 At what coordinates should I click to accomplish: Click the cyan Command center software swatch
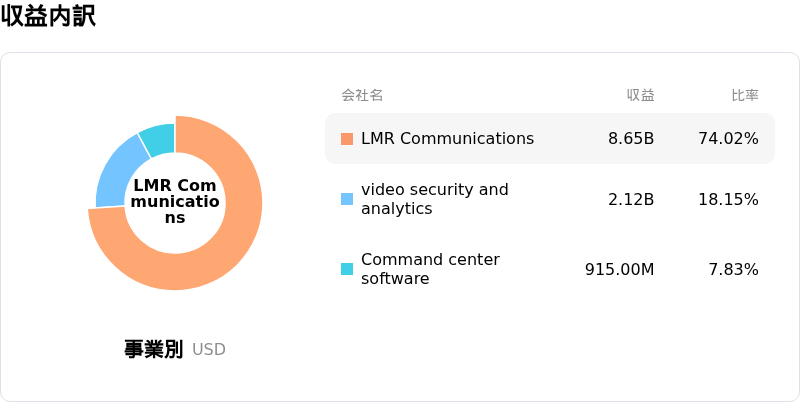tap(347, 269)
